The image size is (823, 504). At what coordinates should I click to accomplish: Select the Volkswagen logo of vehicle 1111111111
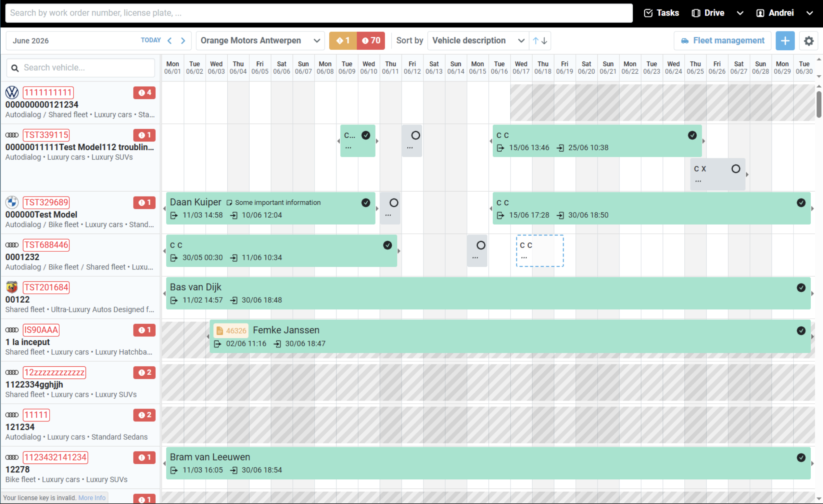point(12,92)
